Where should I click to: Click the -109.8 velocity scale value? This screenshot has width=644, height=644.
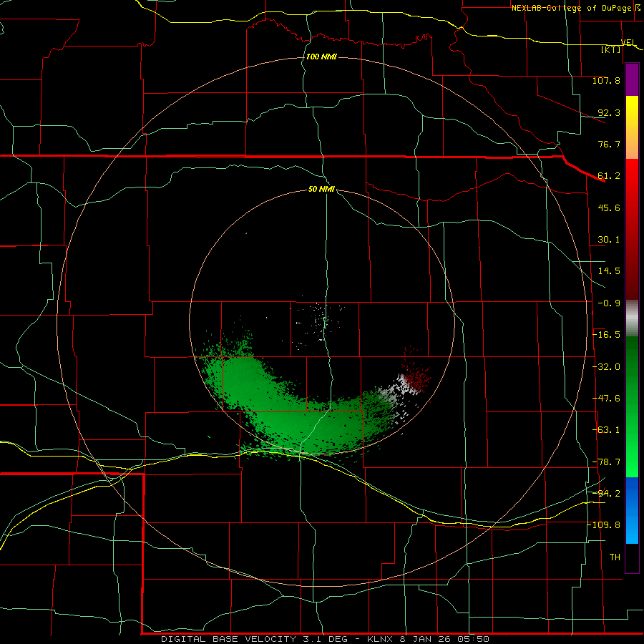click(x=604, y=525)
